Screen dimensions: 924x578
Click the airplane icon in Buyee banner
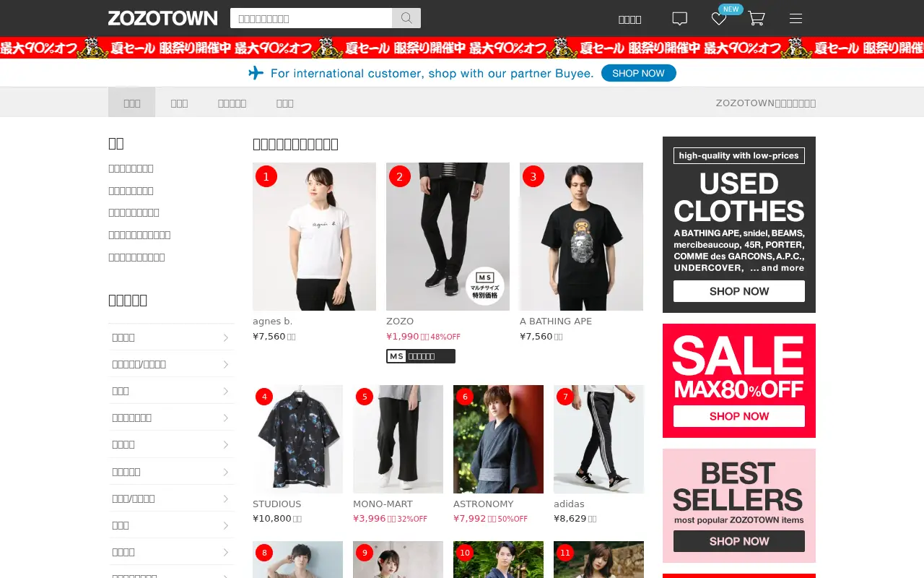pyautogui.click(x=256, y=73)
